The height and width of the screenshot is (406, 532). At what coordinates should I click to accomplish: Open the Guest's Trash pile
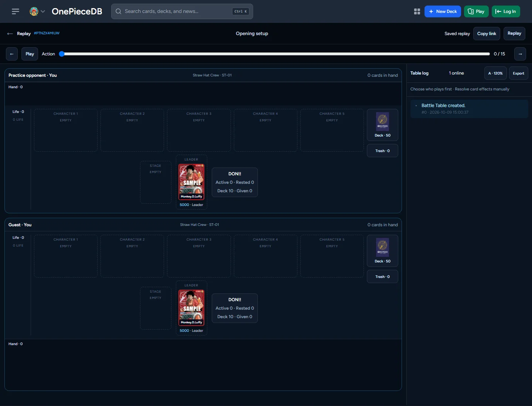[x=382, y=276]
